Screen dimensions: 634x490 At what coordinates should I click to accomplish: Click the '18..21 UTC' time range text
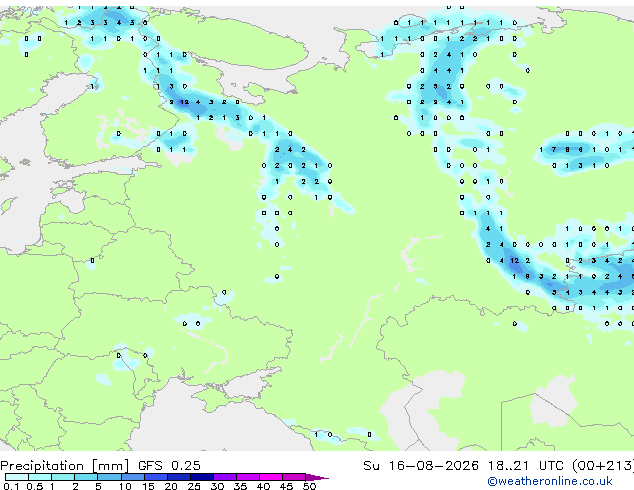click(x=525, y=466)
